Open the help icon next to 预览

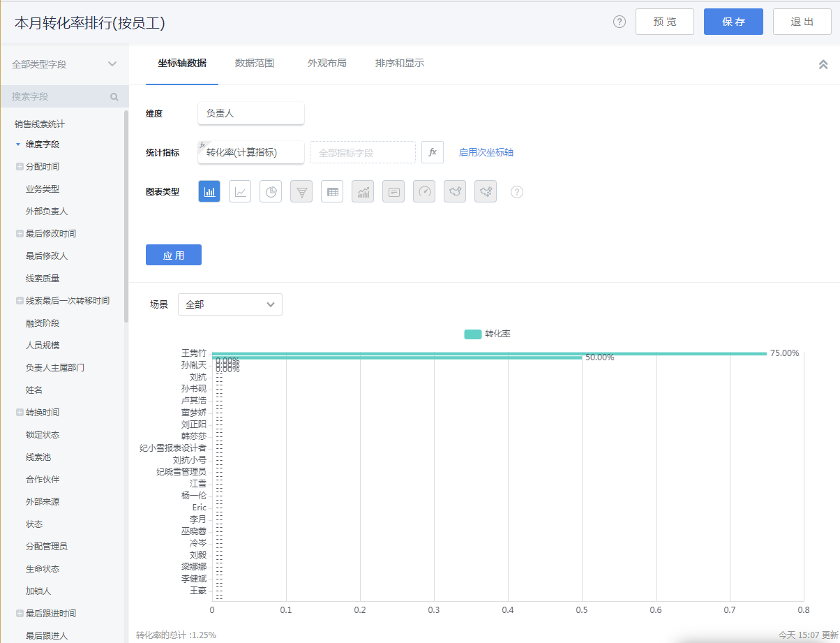pos(620,22)
